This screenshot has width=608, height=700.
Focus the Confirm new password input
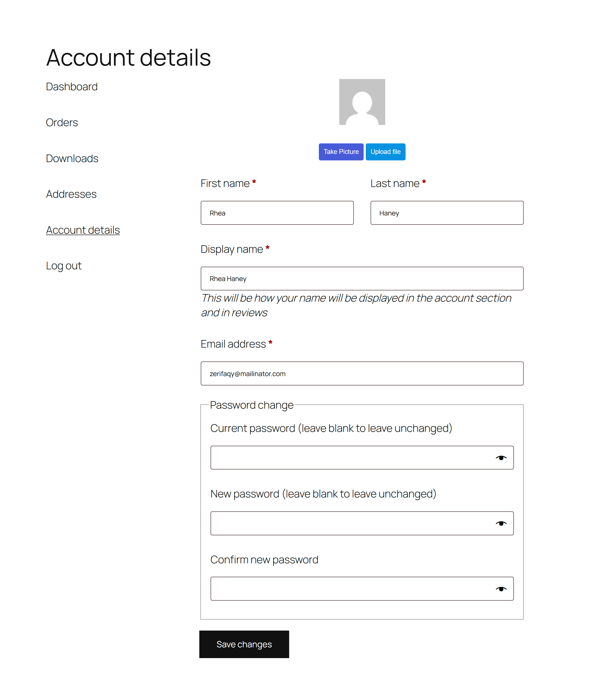click(362, 588)
